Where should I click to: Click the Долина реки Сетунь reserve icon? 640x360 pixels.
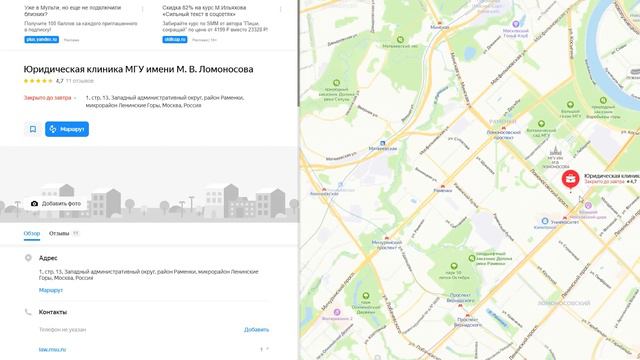(x=336, y=83)
